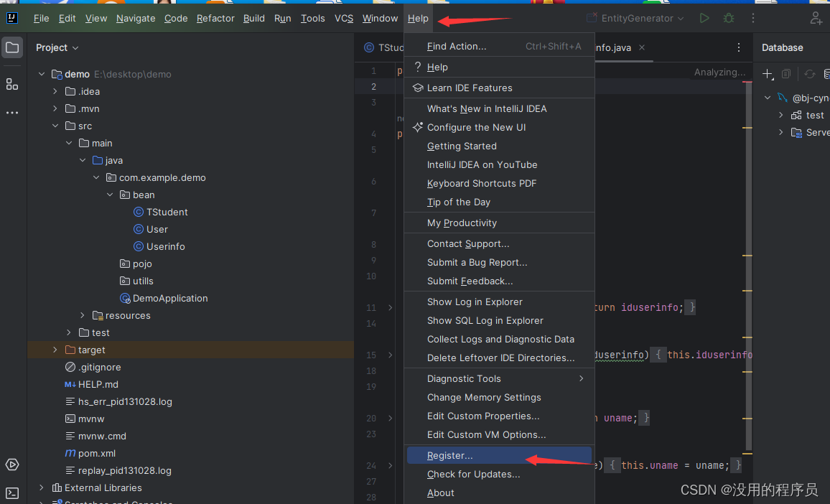
Task: Select hs_err_pid131028.log file
Action: tap(118, 402)
